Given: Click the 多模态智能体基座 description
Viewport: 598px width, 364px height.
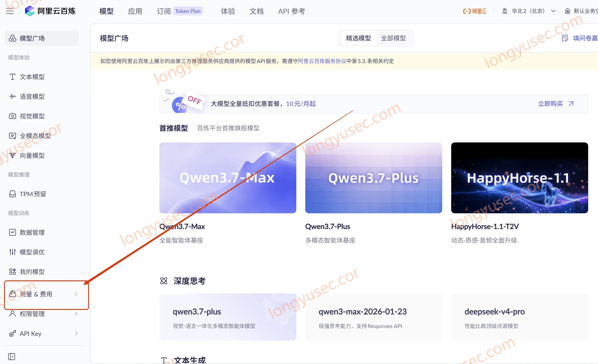Looking at the screenshot, I should coord(330,240).
